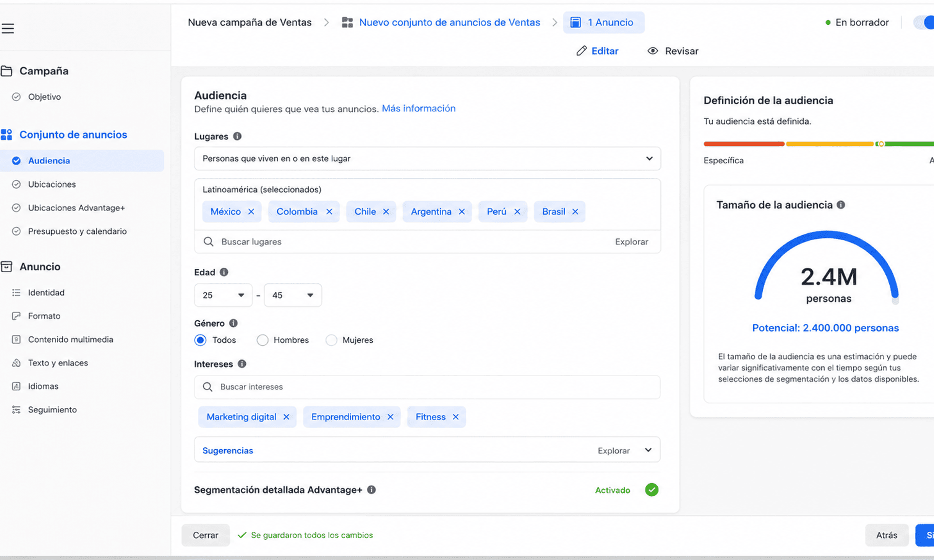
Task: Toggle the campaign switch near En borrador
Action: coord(924,22)
